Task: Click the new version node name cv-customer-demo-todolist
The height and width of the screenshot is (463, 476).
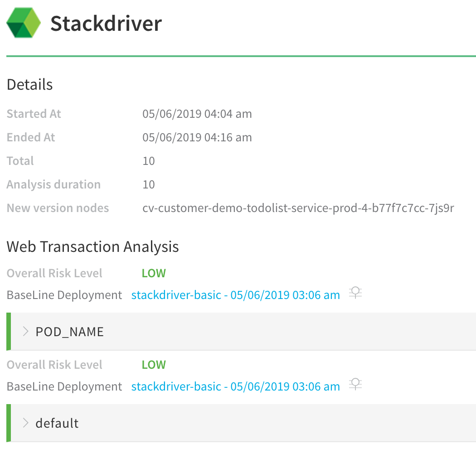Action: click(298, 208)
